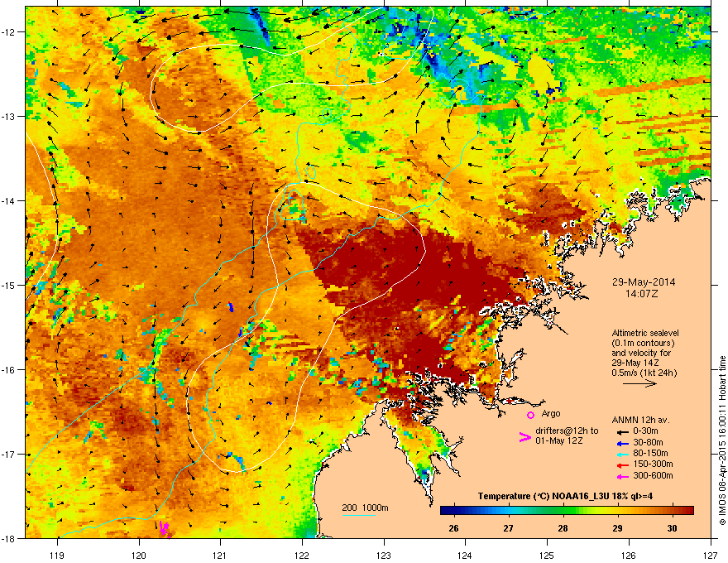Click the '(0.1m contours)' text
728x563 pixels.
(643, 344)
